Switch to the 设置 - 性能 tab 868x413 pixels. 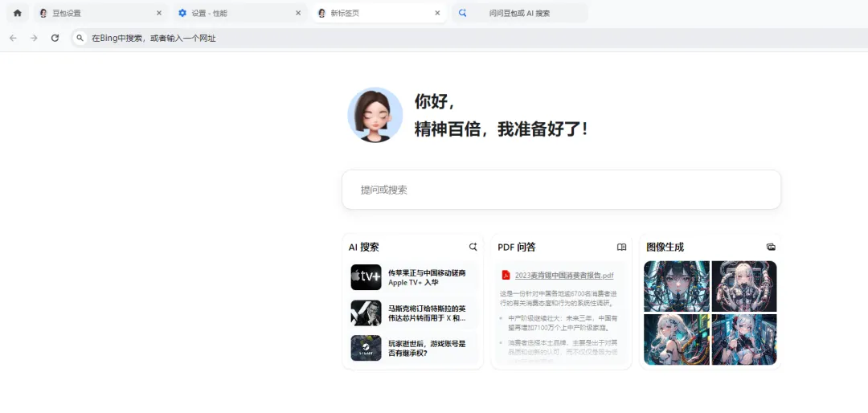pyautogui.click(x=237, y=13)
